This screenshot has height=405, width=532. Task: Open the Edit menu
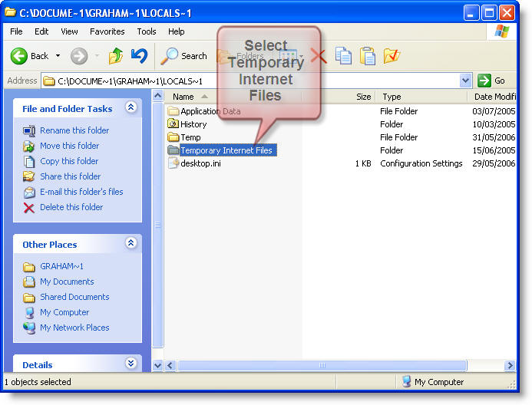[41, 31]
